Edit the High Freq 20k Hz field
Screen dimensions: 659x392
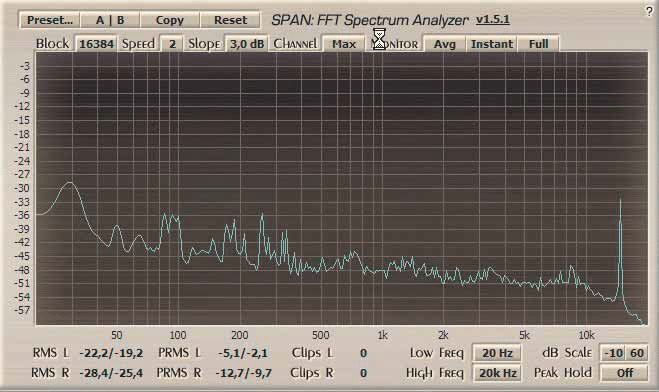pos(497,373)
